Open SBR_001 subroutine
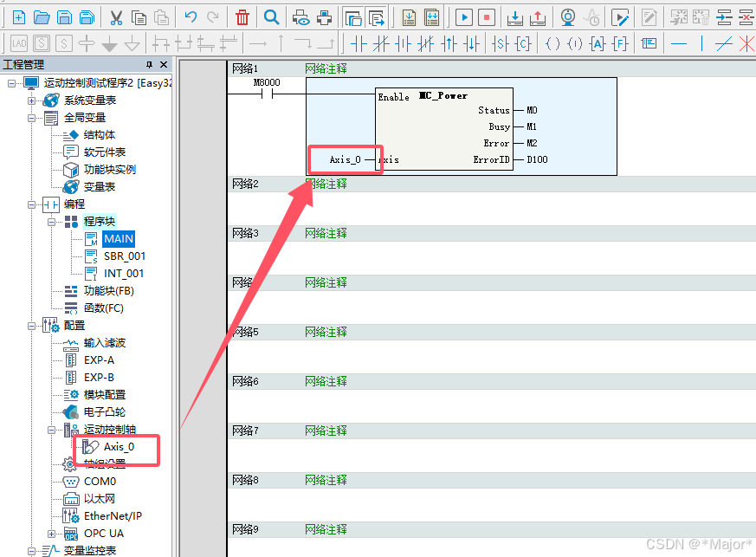 coord(125,256)
